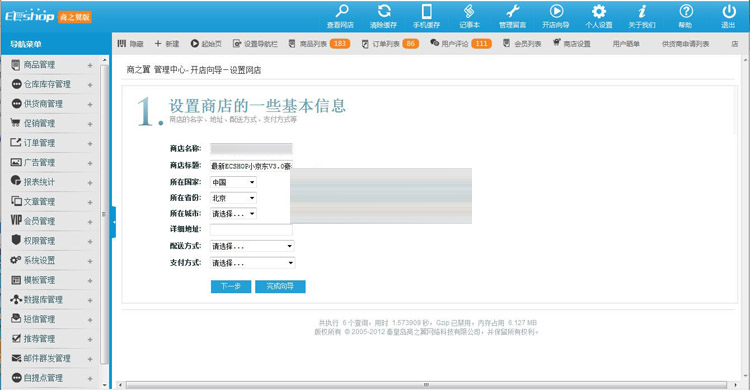Click the 促销管理 cart icon
This screenshot has width=750, height=390.
coord(16,123)
